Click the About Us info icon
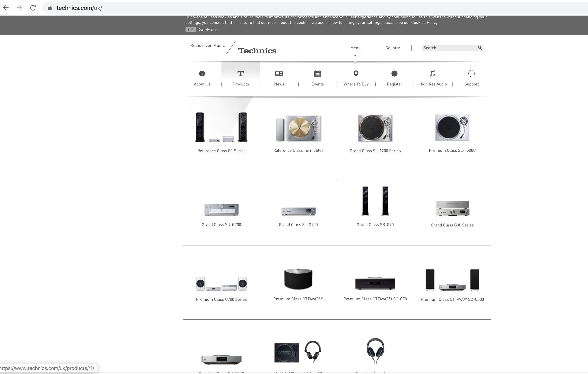588x374 pixels. point(202,73)
